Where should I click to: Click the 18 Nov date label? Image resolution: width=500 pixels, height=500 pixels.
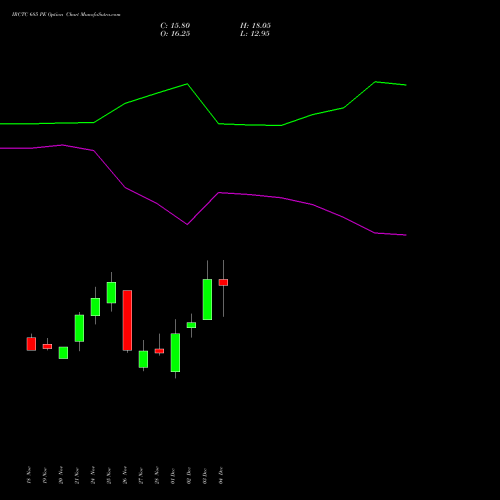point(29,475)
